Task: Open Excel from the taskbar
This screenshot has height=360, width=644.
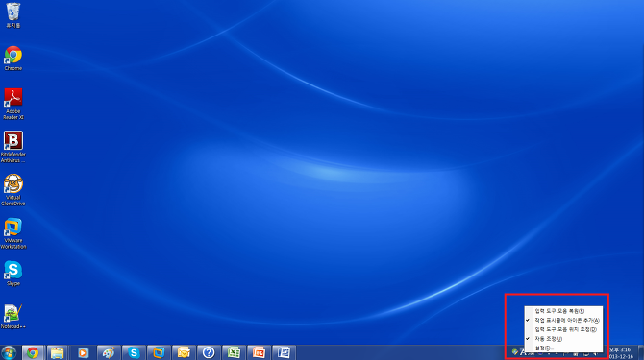Action: click(234, 352)
